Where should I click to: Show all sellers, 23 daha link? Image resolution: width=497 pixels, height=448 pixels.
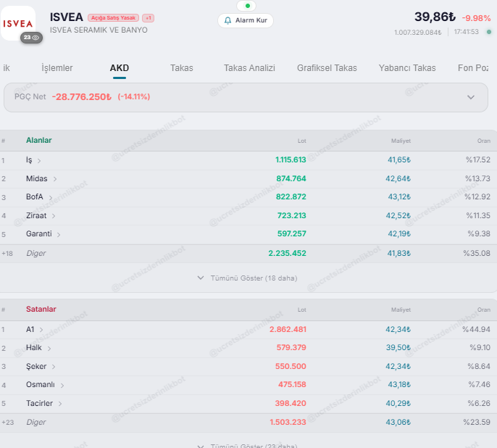click(x=247, y=446)
